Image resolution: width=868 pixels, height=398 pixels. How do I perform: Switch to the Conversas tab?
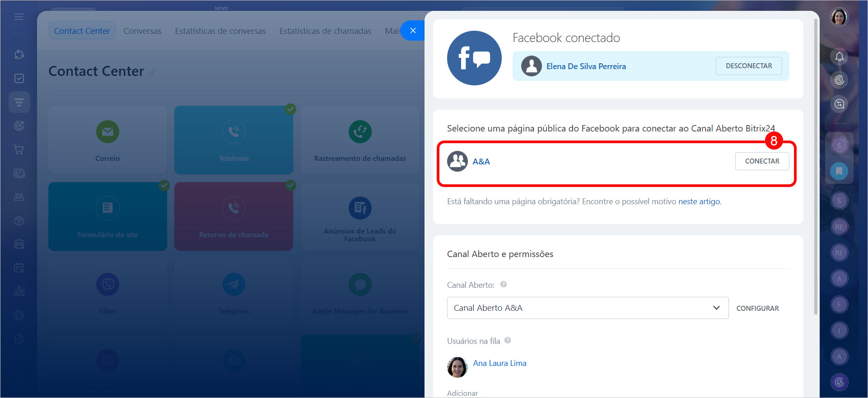tap(142, 31)
